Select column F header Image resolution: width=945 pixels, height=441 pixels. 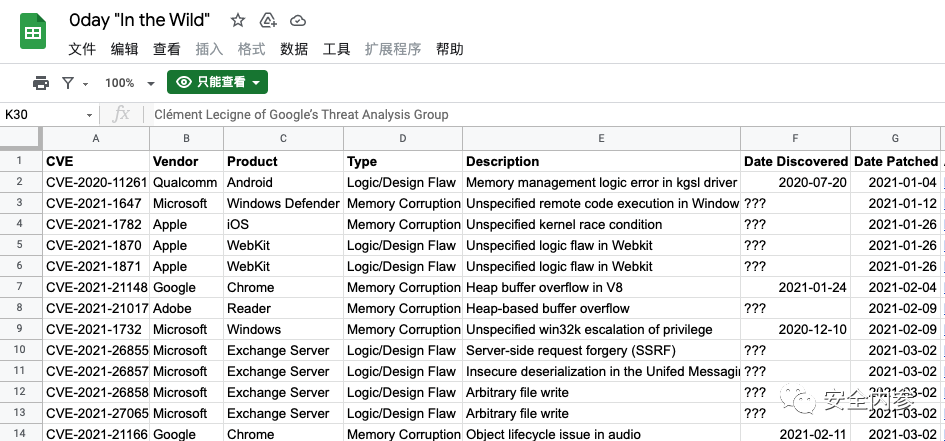[x=796, y=139]
